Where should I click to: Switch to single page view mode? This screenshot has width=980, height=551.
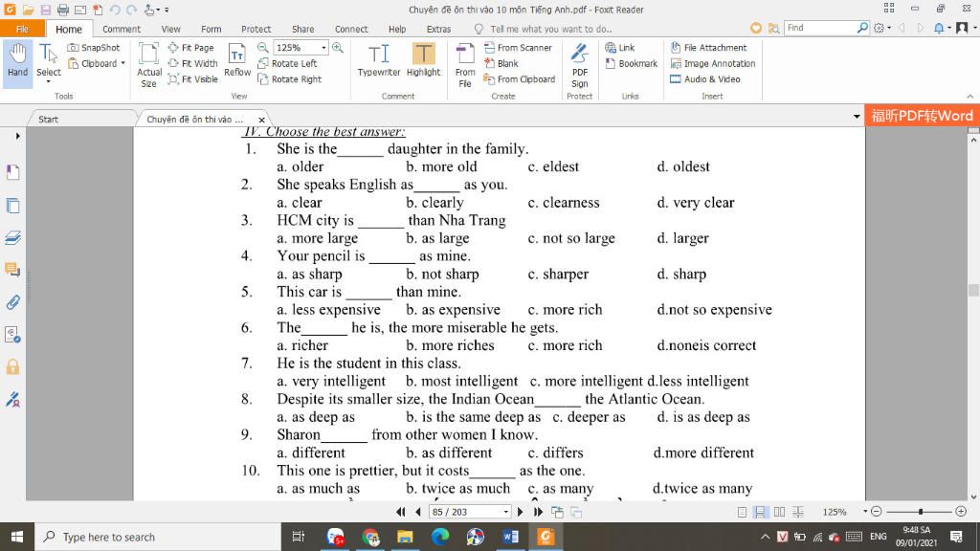pyautogui.click(x=742, y=512)
